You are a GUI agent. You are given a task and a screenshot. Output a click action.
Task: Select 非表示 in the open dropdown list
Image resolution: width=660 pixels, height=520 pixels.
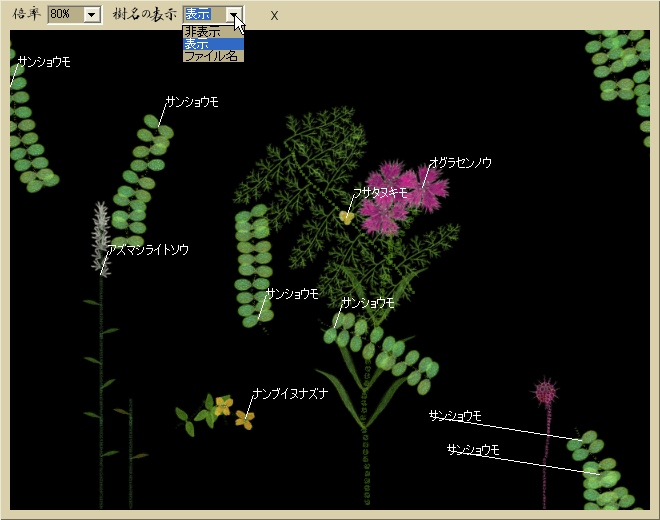click(x=203, y=32)
